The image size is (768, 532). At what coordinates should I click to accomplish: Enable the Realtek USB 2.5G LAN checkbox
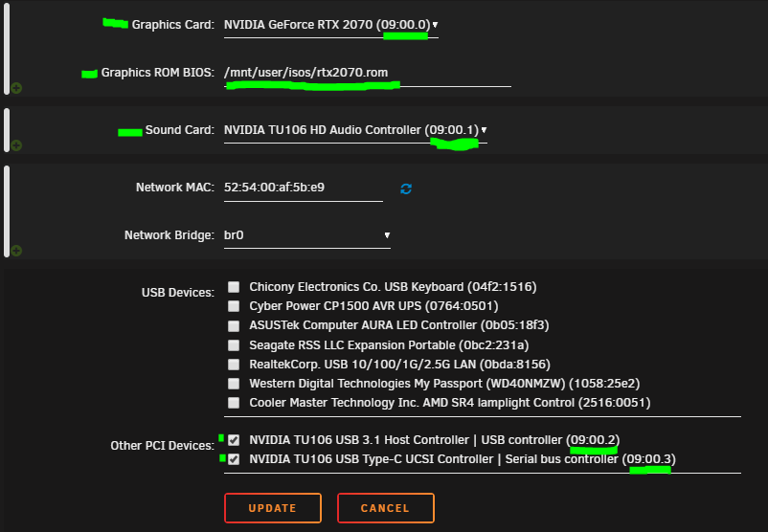[x=234, y=365]
